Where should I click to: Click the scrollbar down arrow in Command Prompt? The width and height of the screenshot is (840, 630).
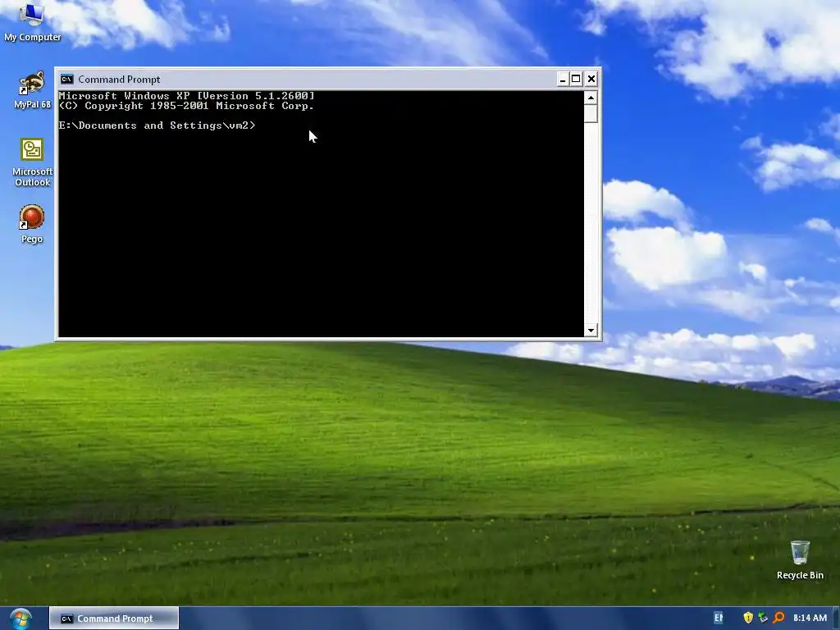(591, 330)
